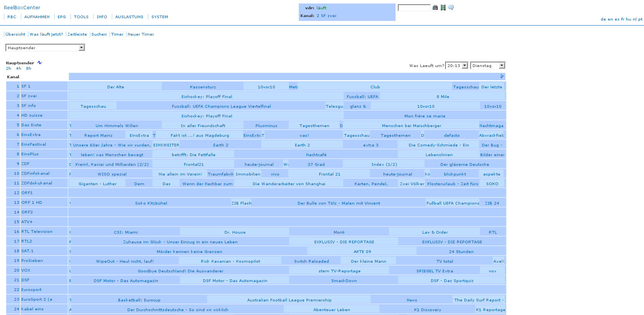
Task: Click the speech bubble message icon
Action: [x=451, y=8]
